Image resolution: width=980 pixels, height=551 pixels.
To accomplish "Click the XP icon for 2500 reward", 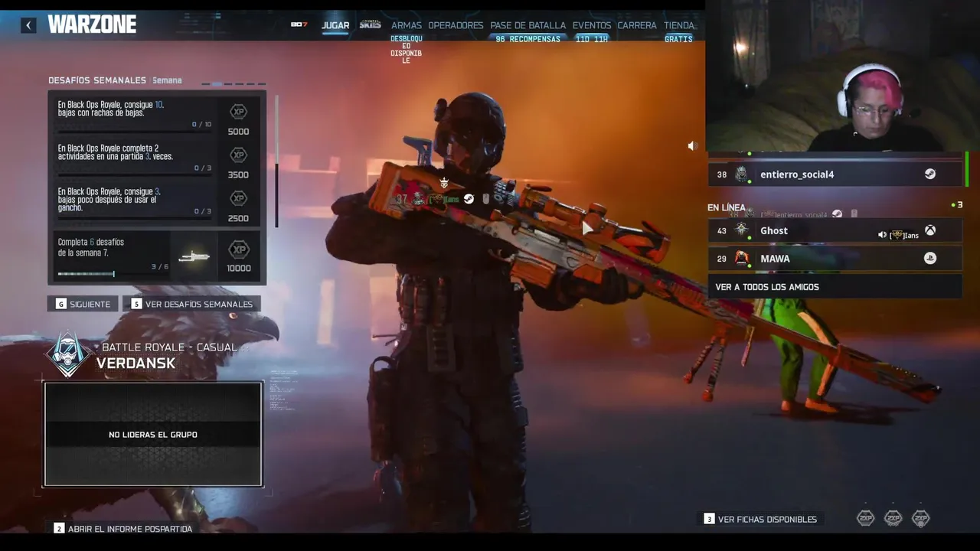I will (x=239, y=199).
